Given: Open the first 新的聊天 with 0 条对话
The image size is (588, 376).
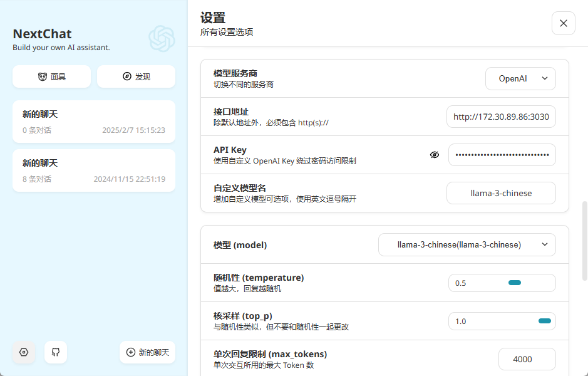Looking at the screenshot, I should pos(93,122).
